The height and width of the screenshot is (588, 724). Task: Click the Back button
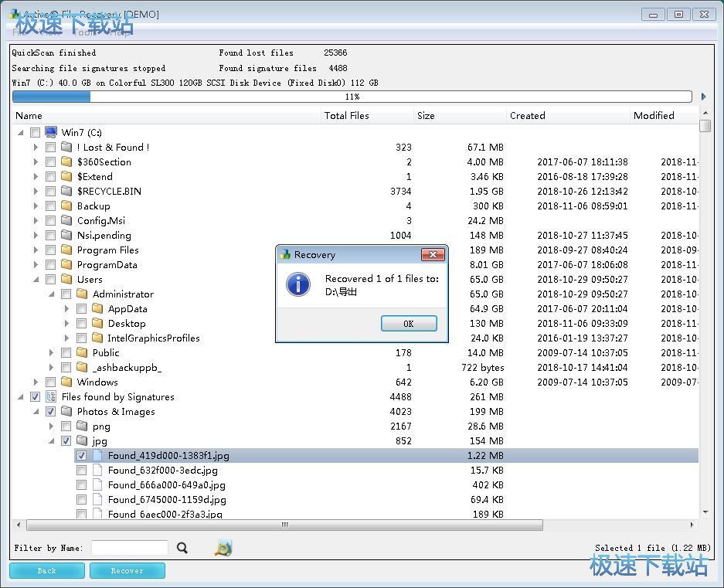[47, 570]
